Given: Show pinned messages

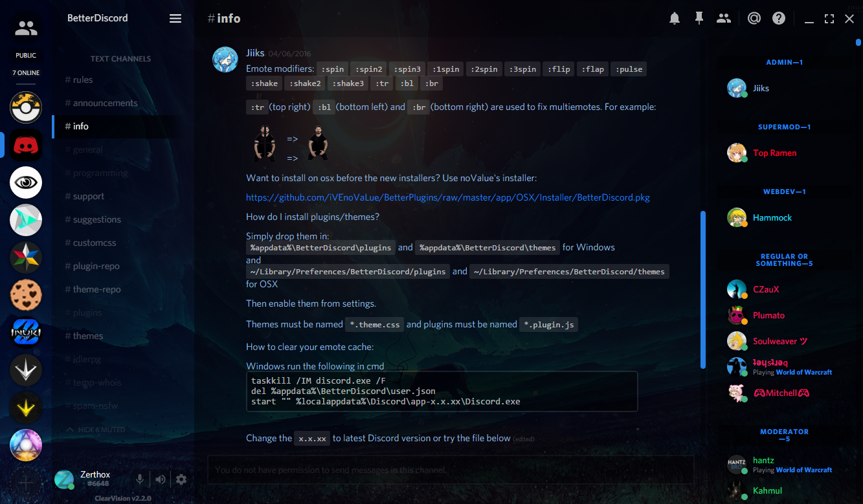Looking at the screenshot, I should point(699,19).
